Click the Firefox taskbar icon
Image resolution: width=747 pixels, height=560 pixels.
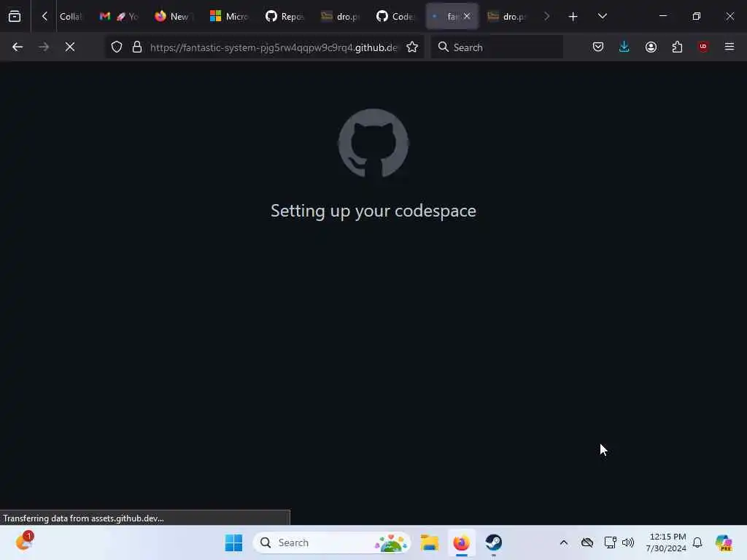click(461, 542)
